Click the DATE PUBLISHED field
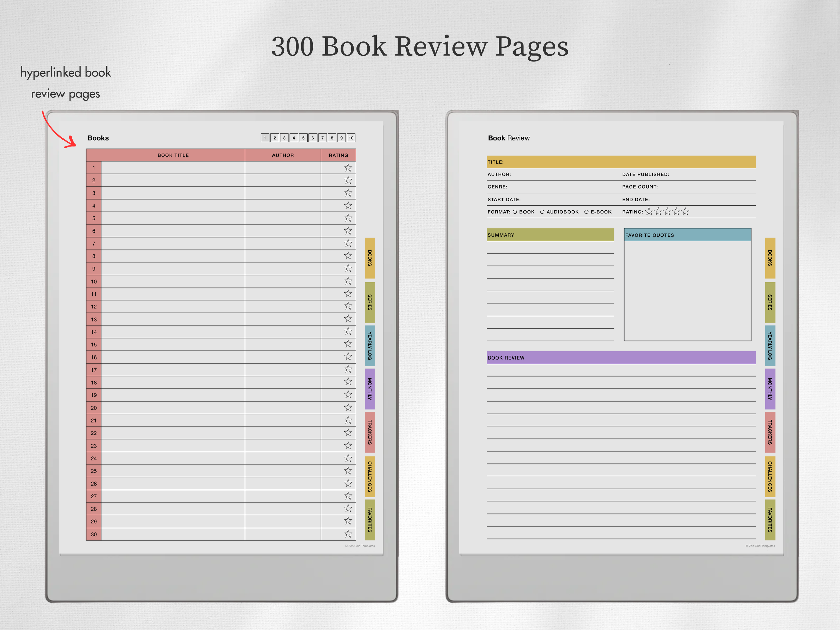Image resolution: width=840 pixels, height=630 pixels. coord(688,174)
